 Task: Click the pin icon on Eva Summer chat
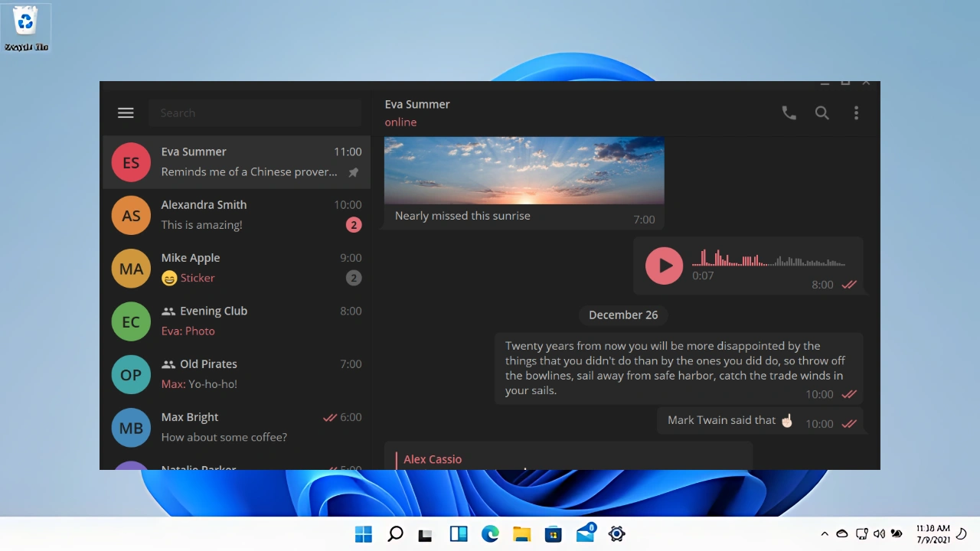tap(353, 172)
